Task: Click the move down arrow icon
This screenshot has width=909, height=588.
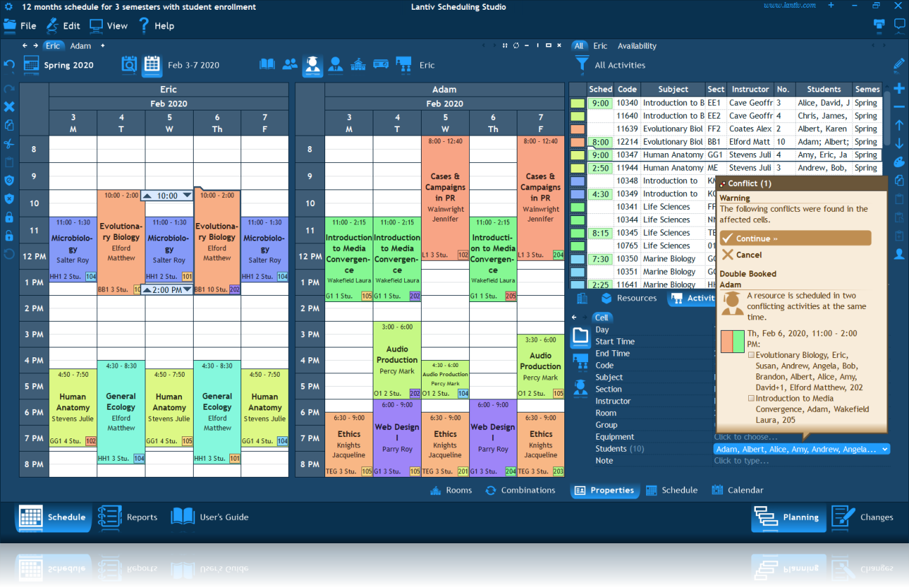Action: (899, 143)
